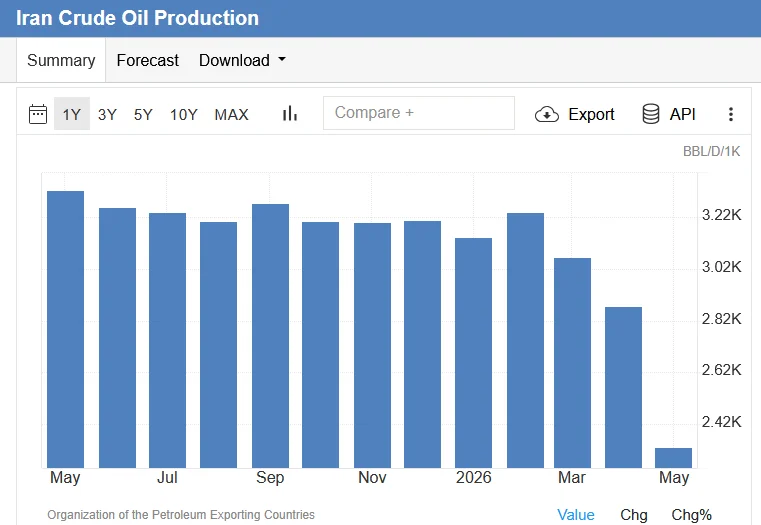761x525 pixels.
Task: Click the Mar bar in chart
Action: pyautogui.click(x=572, y=363)
